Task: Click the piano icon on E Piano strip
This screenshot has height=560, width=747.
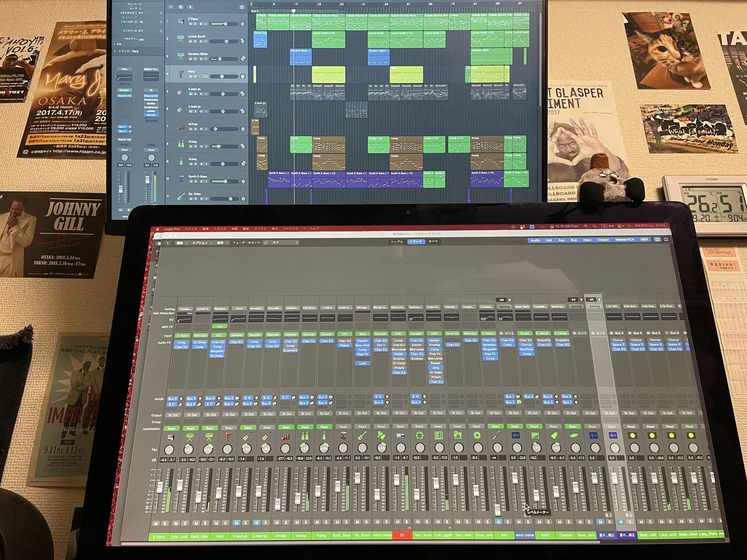Action: (x=171, y=437)
